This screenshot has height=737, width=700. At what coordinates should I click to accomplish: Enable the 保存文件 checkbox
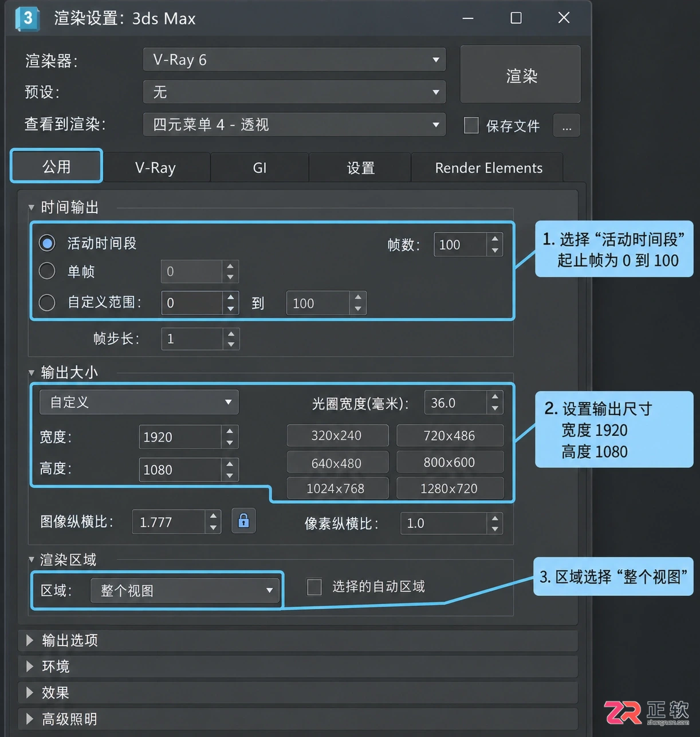(471, 125)
